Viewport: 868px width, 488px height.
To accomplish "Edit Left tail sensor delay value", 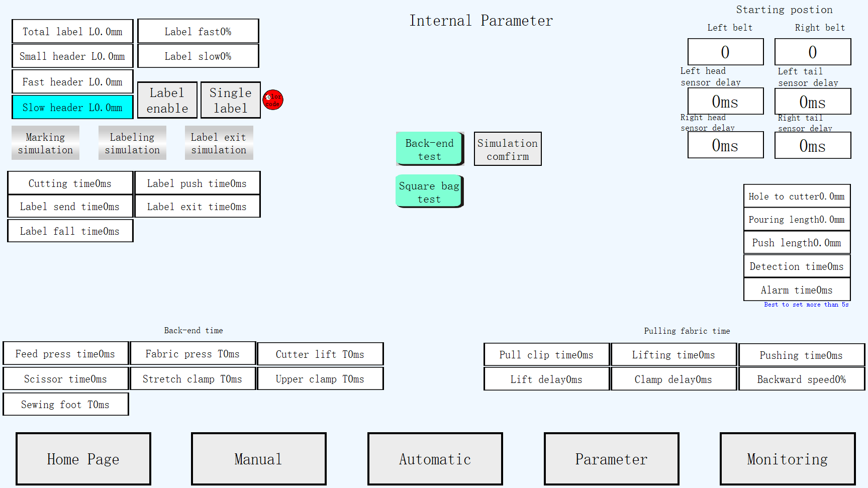I will pos(813,102).
